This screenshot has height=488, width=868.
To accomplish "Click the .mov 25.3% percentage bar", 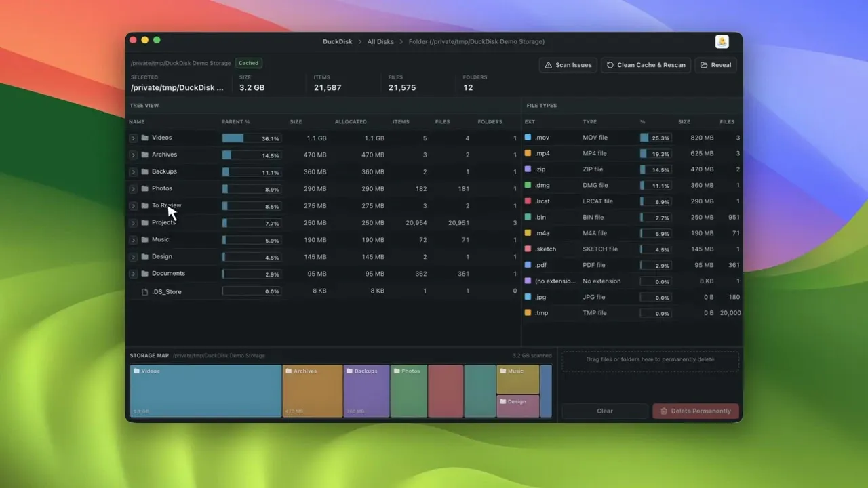I will 656,138.
